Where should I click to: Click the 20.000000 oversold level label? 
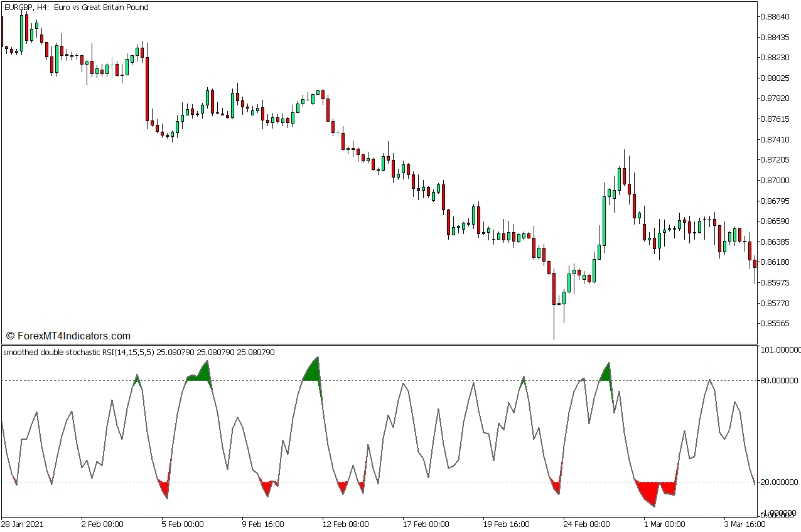click(x=778, y=482)
